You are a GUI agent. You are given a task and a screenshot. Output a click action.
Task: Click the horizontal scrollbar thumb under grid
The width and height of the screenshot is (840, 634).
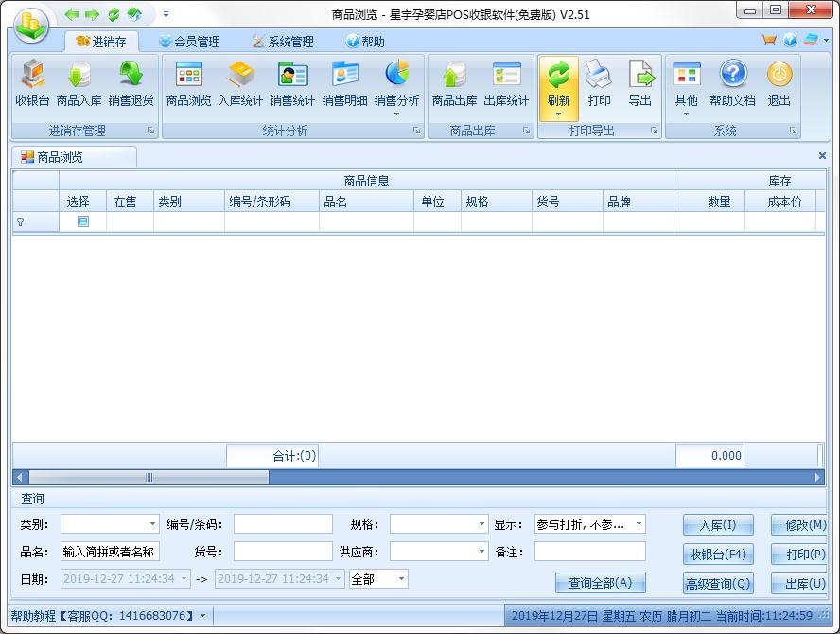[149, 478]
